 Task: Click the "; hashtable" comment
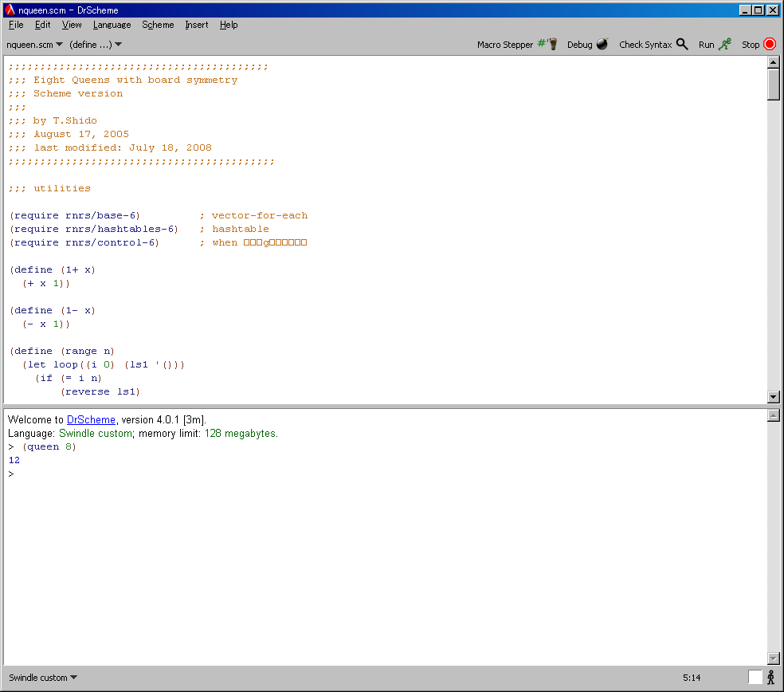click(234, 229)
